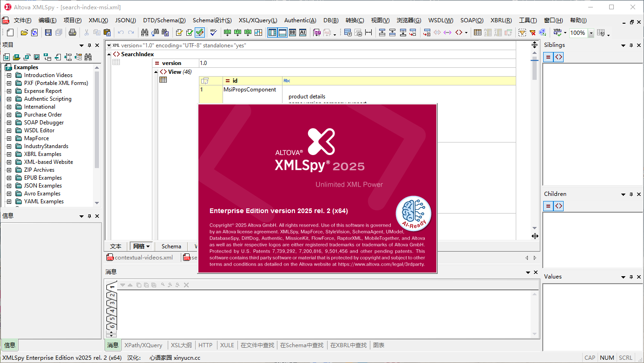Image resolution: width=644 pixels, height=363 pixels.
Task: Toggle attributes filter in Siblings panel
Action: tap(548, 57)
